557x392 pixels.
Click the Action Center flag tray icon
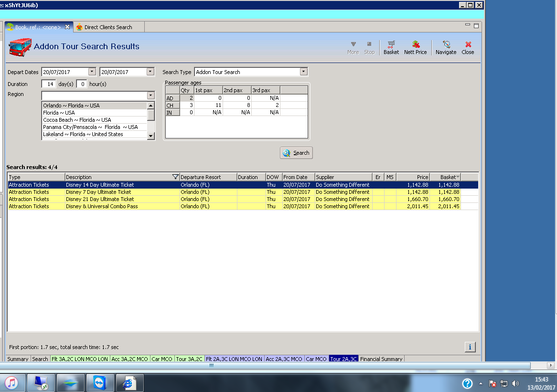(493, 383)
